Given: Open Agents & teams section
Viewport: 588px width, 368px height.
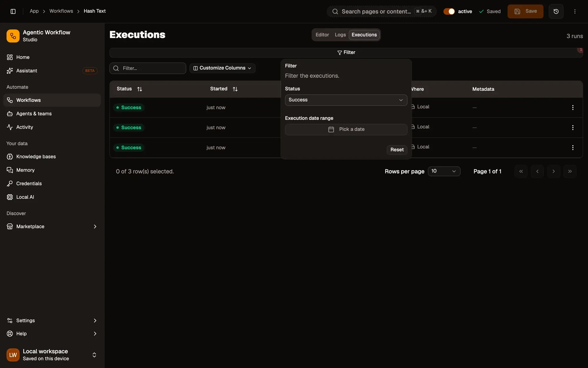Looking at the screenshot, I should [52, 114].
